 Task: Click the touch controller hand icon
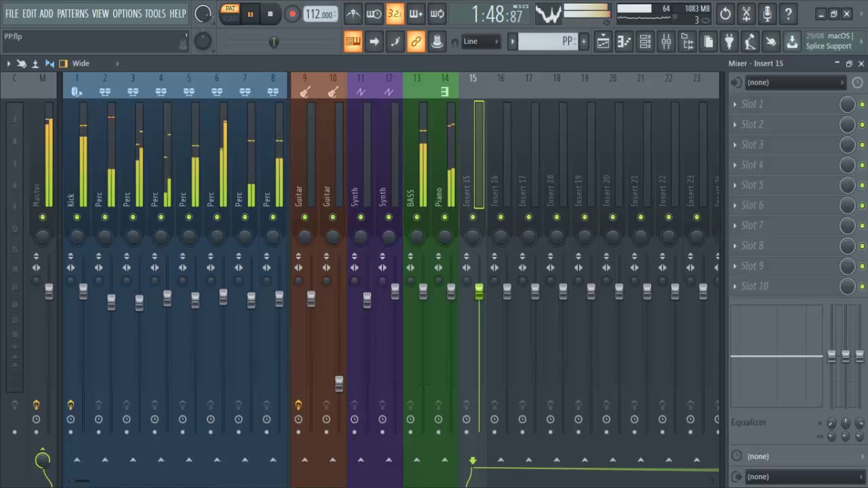pyautogui.click(x=770, y=42)
